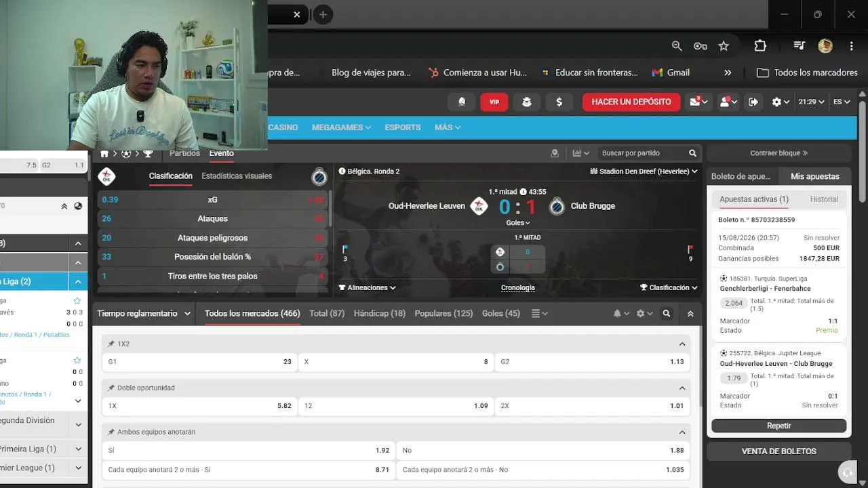Open the site settings gear menu
This screenshot has width=868, height=488.
click(x=781, y=102)
